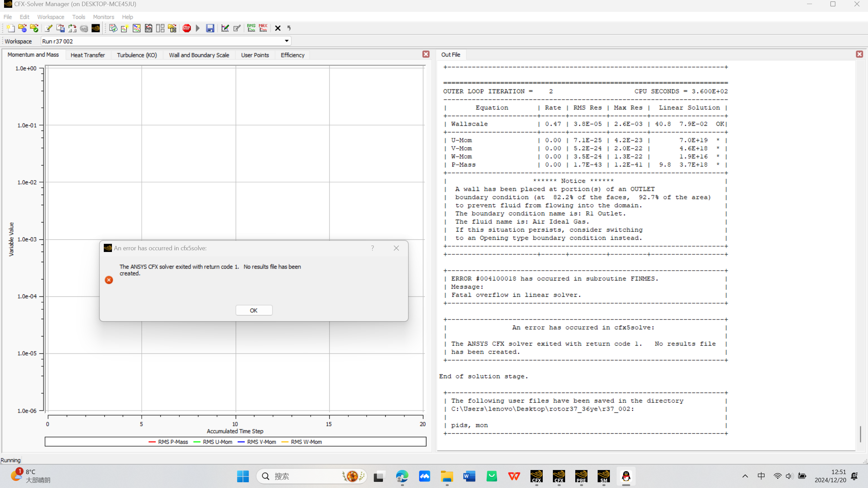The height and width of the screenshot is (488, 868).
Task: Click the chart plot icon with colored lines
Action: tap(136, 28)
